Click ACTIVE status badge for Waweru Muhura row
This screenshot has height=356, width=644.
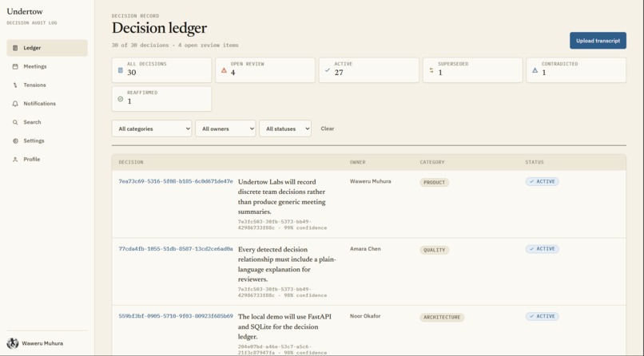[x=543, y=181]
